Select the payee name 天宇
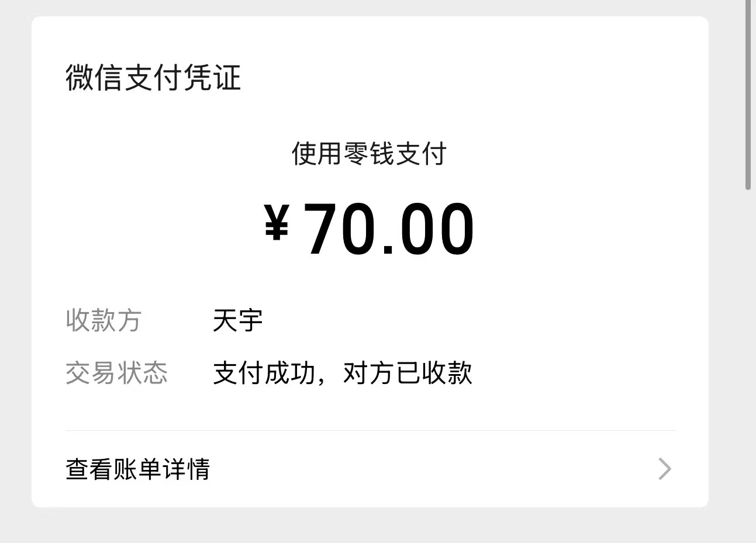This screenshot has height=543, width=756. [x=237, y=320]
